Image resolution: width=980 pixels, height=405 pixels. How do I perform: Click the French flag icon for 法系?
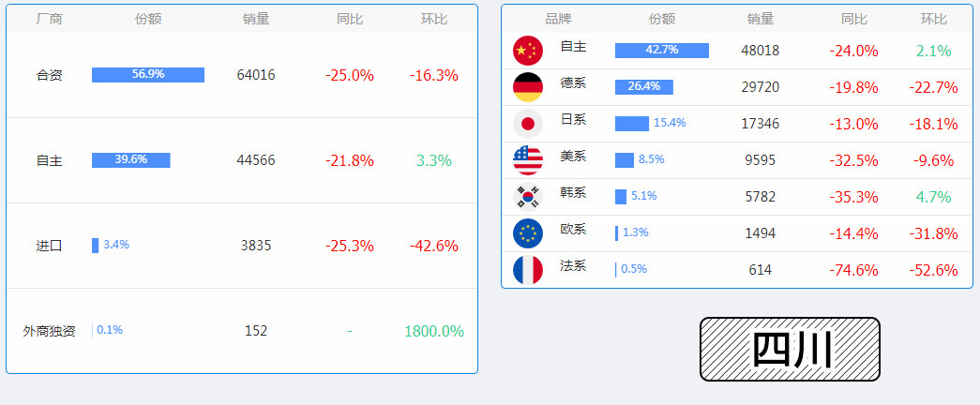tap(528, 270)
